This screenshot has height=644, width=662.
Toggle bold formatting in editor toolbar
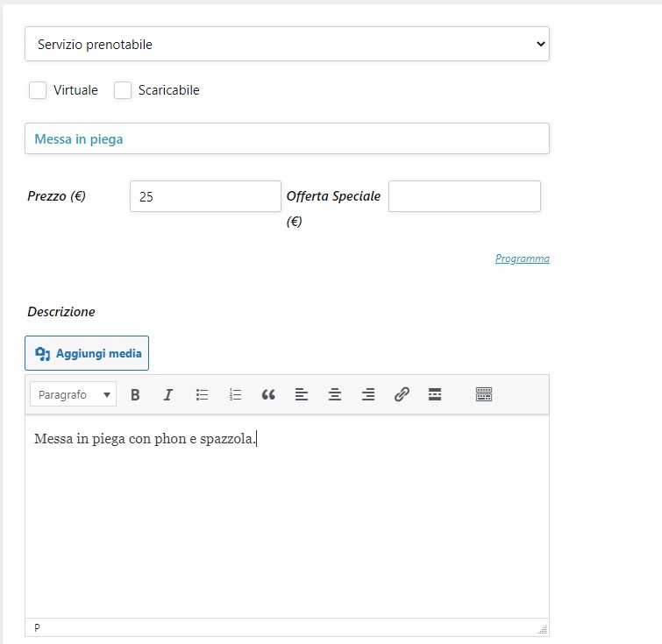coord(135,395)
